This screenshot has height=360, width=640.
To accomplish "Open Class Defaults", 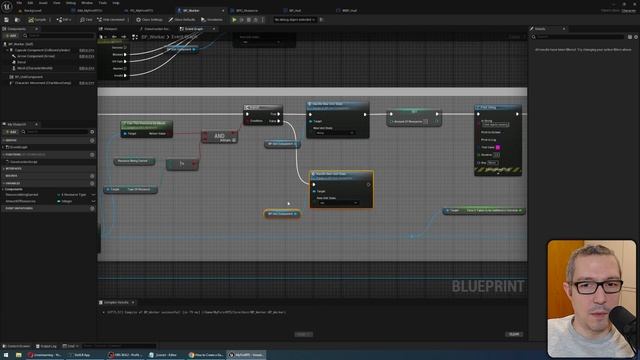I will click(182, 20).
